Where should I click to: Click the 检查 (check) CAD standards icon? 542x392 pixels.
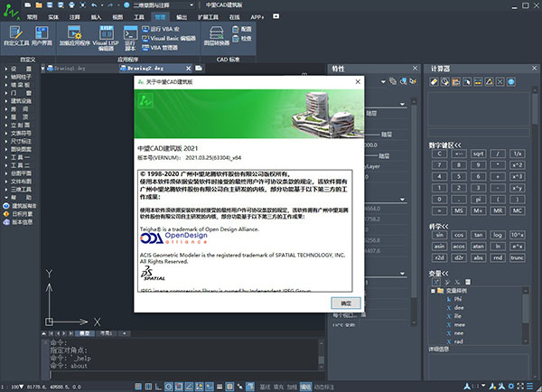coord(243,39)
